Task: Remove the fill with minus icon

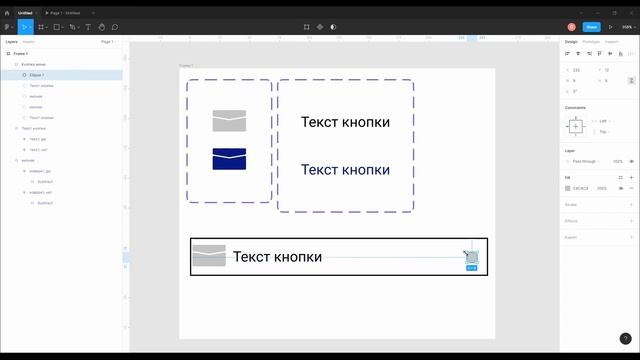Action: pyautogui.click(x=631, y=188)
